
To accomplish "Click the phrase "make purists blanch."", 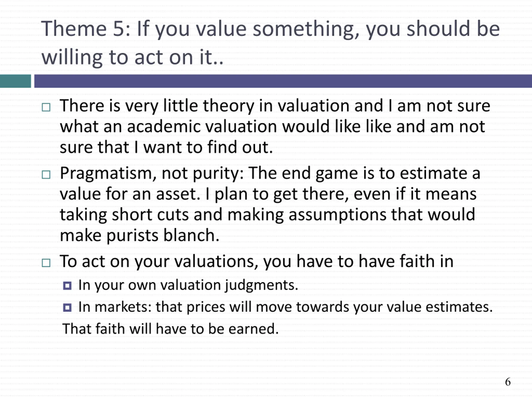I will coord(139,235).
